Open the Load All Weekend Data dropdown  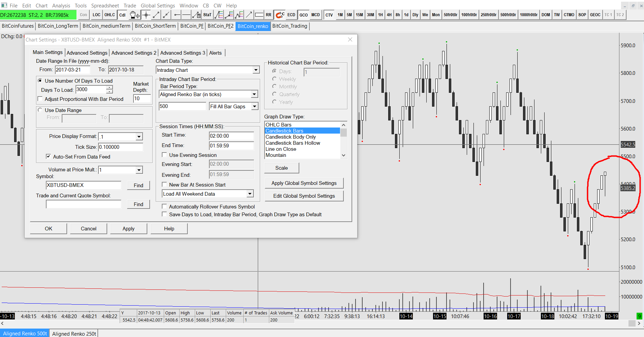point(250,194)
